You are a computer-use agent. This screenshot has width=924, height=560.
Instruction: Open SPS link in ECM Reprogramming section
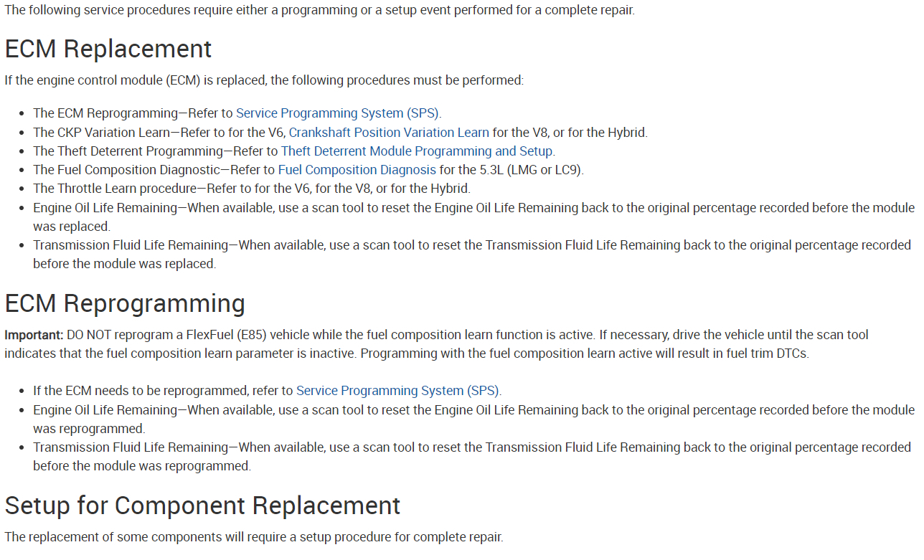(398, 391)
